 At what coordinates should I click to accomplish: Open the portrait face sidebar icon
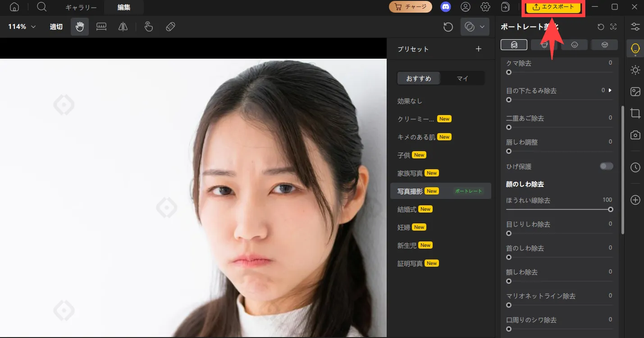click(635, 49)
